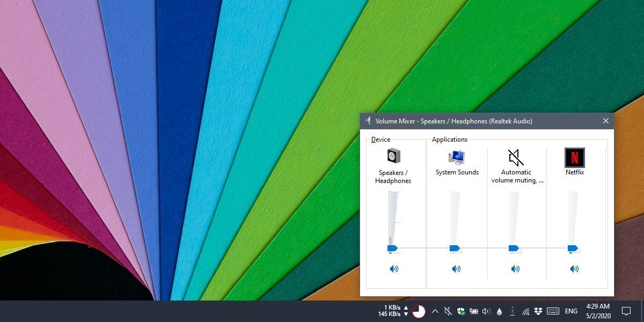Click the Automatic volume muting app icon
644x322 pixels.
[x=516, y=157]
